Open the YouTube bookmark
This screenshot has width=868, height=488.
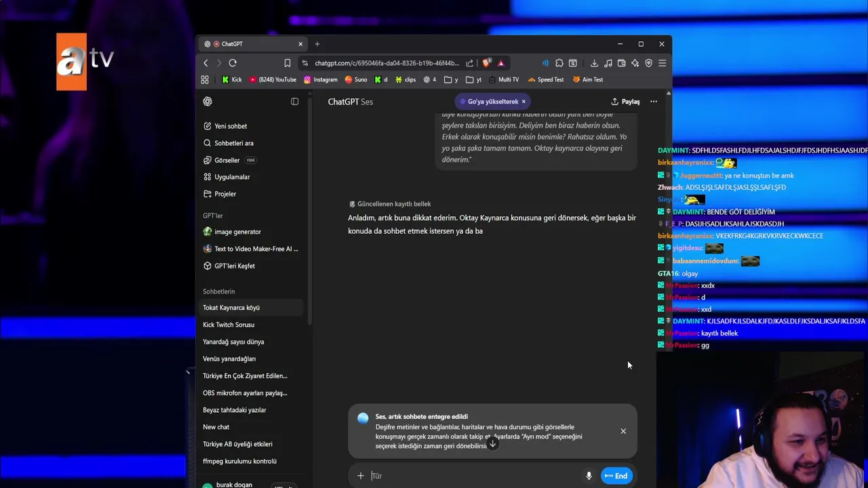tap(273, 80)
